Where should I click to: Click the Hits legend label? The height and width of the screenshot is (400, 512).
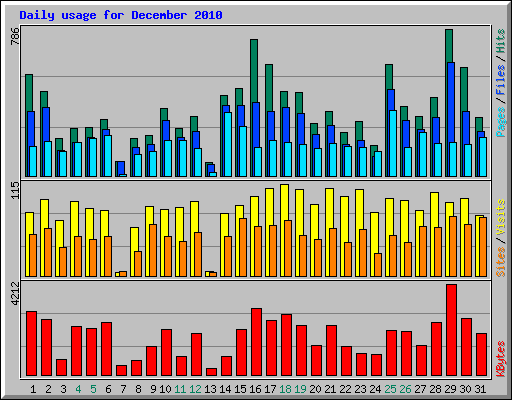(x=501, y=41)
